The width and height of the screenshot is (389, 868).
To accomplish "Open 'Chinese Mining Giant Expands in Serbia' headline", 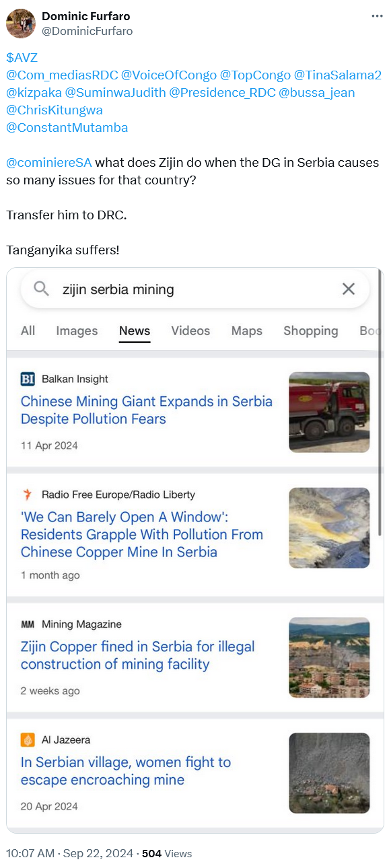I will click(147, 410).
